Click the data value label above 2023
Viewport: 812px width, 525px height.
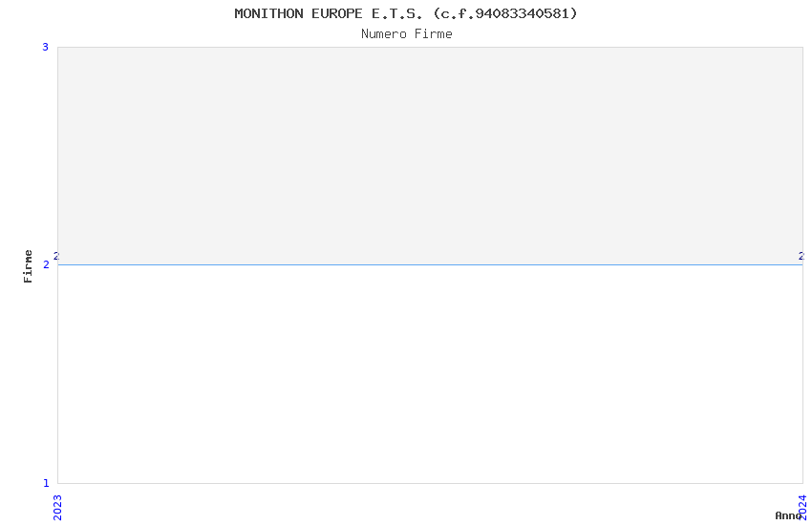56,256
